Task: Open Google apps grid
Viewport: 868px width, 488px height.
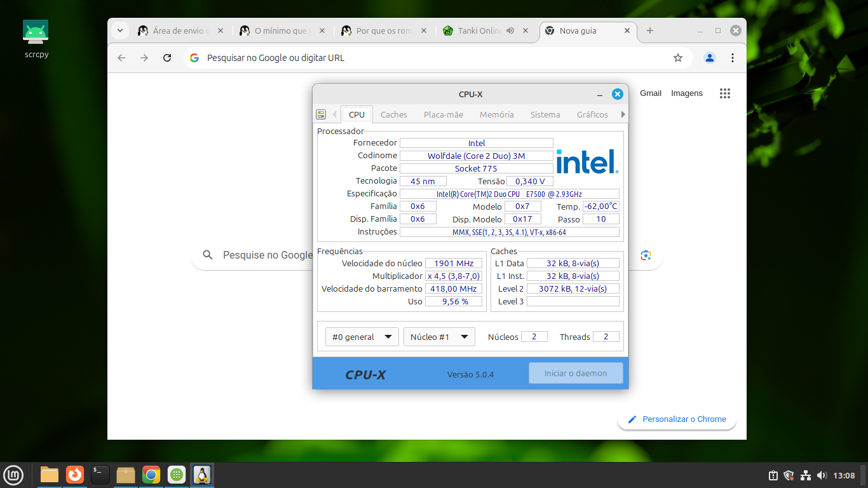Action: click(725, 93)
